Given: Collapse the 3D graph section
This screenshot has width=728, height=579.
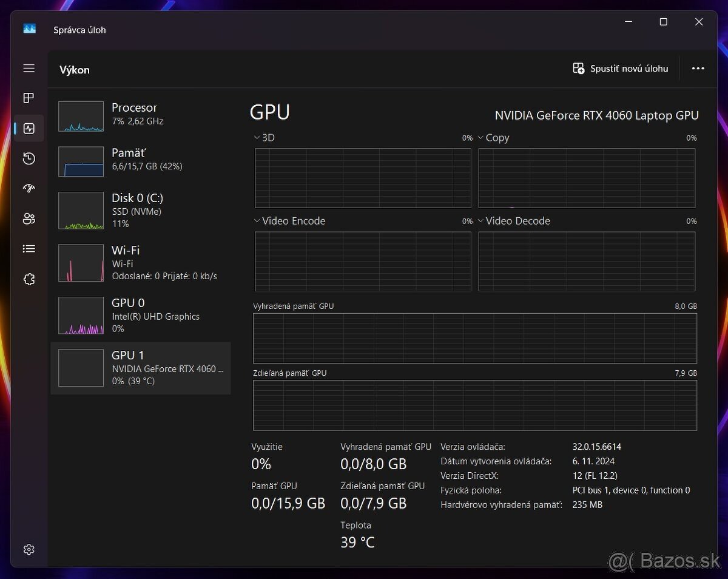Looking at the screenshot, I should [256, 137].
